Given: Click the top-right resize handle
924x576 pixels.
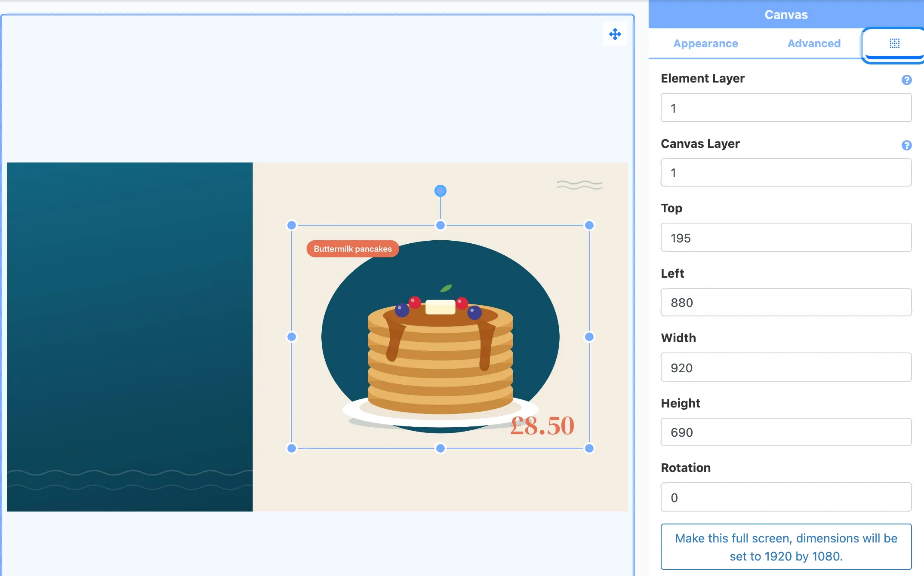Looking at the screenshot, I should (589, 225).
